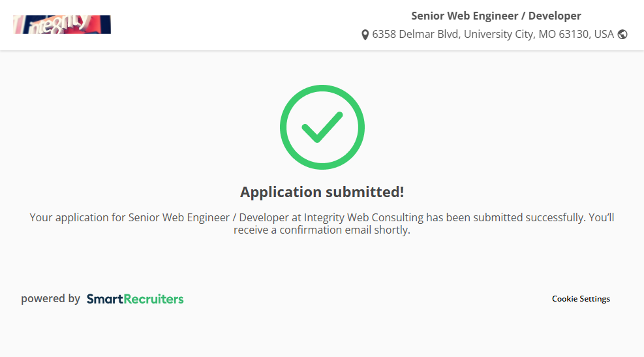Click the "receive a confirmation email shortly" line
The image size is (644, 357).
point(322,230)
